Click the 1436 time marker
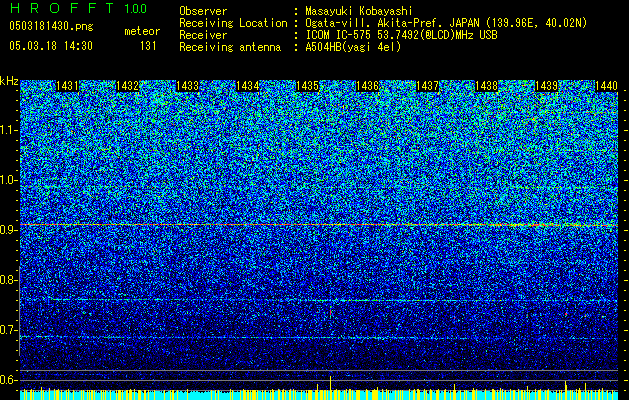 point(367,86)
